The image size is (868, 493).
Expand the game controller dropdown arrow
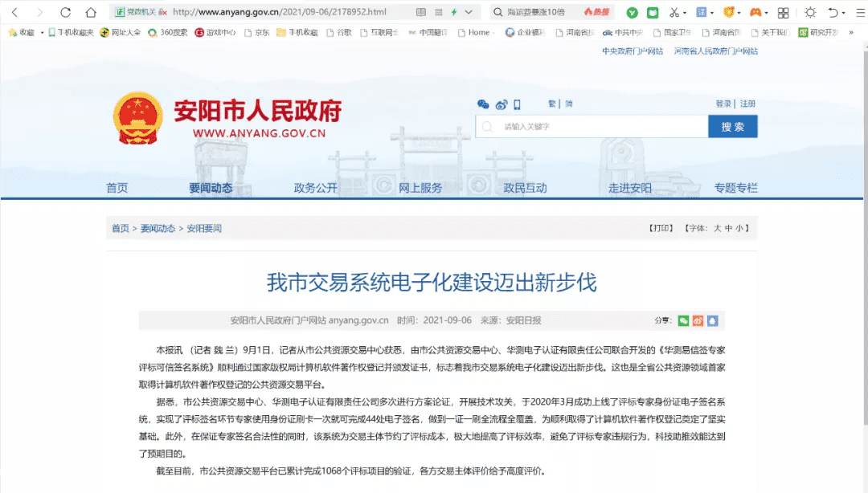tap(766, 13)
